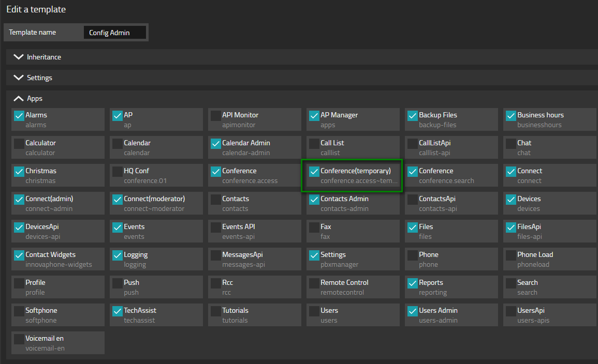This screenshot has height=364, width=598.
Task: Uncheck the Settings pbxmanager app checkbox
Action: (x=314, y=255)
